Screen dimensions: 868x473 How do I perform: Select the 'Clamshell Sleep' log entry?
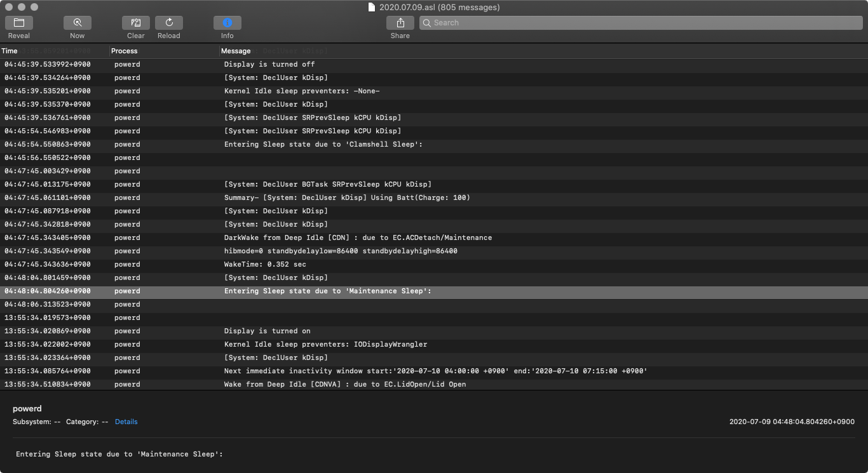323,144
